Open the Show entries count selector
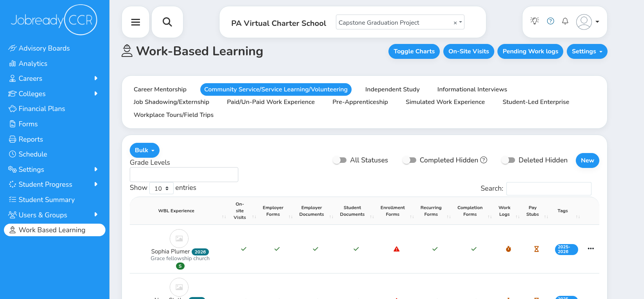The image size is (644, 299). 161,188
